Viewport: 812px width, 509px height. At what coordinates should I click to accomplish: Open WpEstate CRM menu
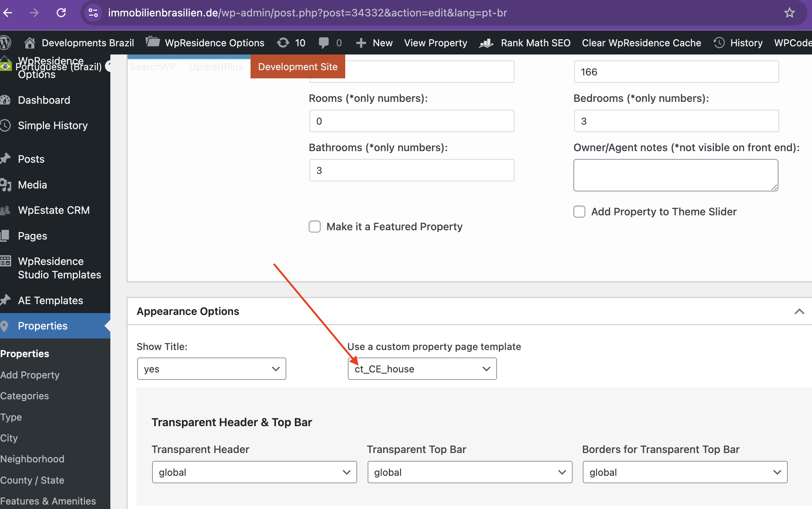[x=54, y=210]
